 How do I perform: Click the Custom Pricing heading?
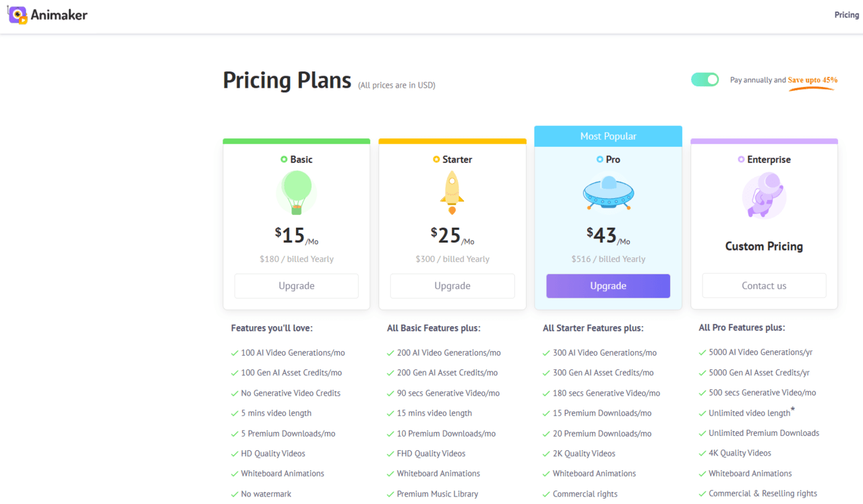[764, 247]
